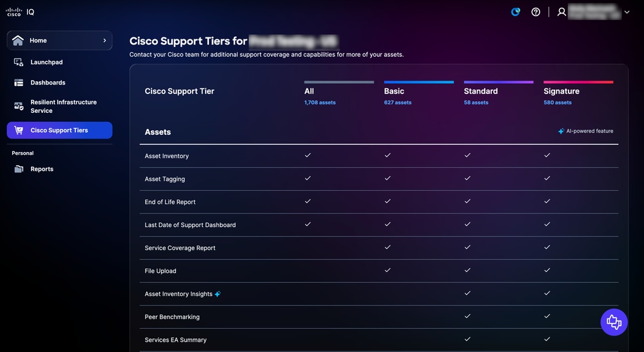Open the feedback thumbs button
Viewport: 644px width, 352px height.
(x=614, y=322)
